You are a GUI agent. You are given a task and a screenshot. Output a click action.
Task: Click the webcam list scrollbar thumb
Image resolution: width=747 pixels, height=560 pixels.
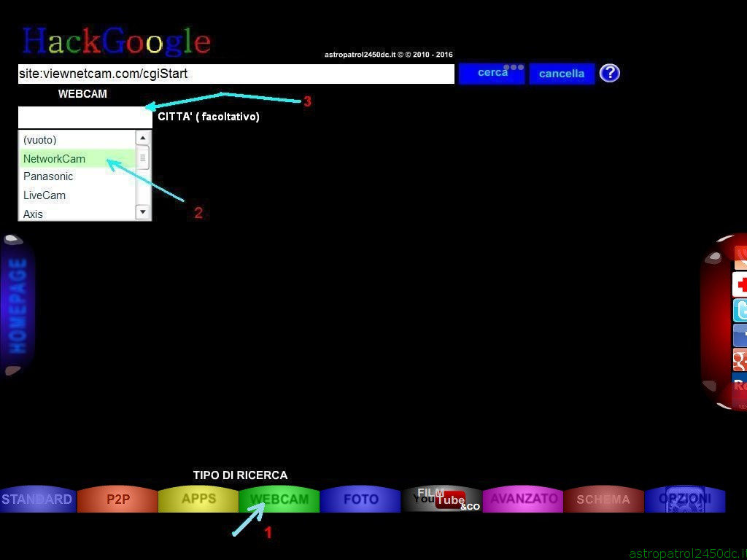tap(143, 157)
